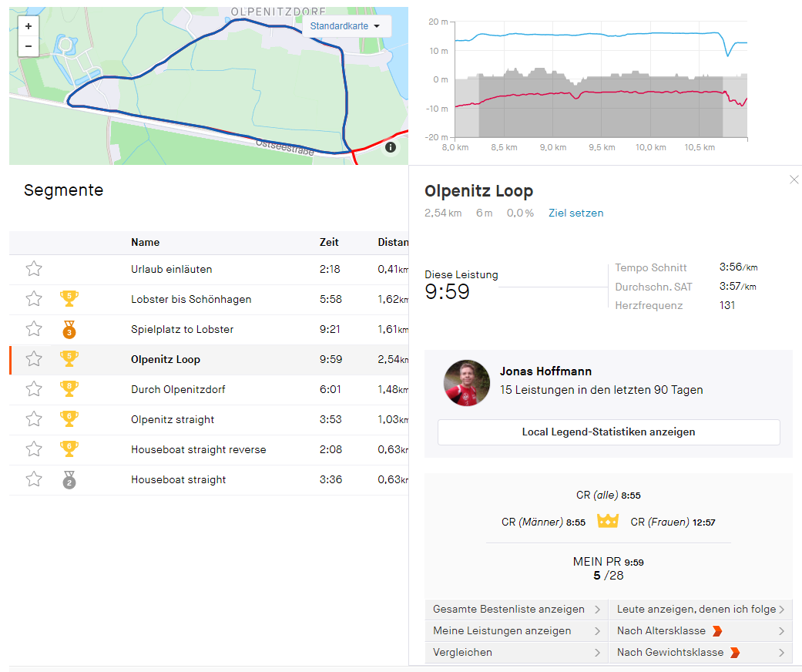Open Meine Leistungen anzeigen
This screenshot has width=802, height=672.
pos(516,631)
